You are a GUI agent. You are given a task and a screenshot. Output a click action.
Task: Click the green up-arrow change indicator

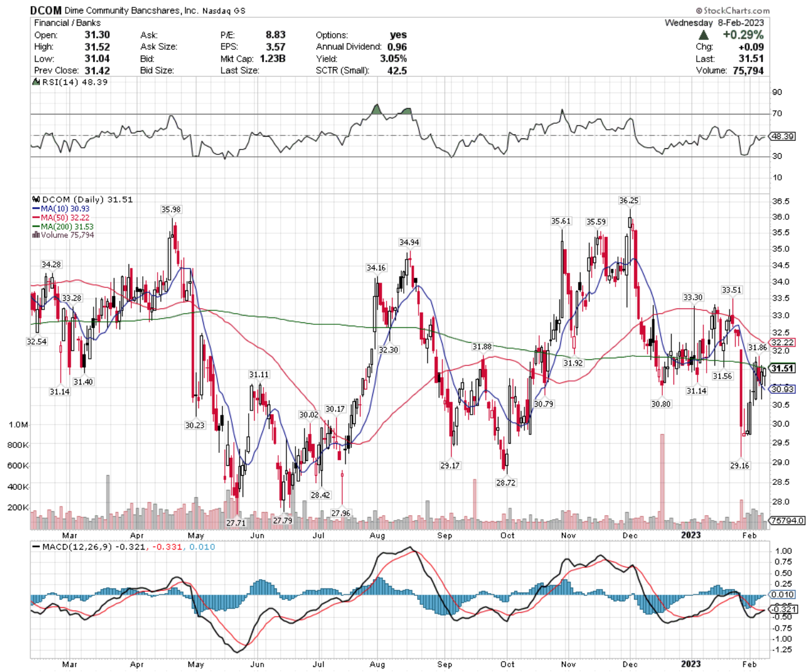704,35
